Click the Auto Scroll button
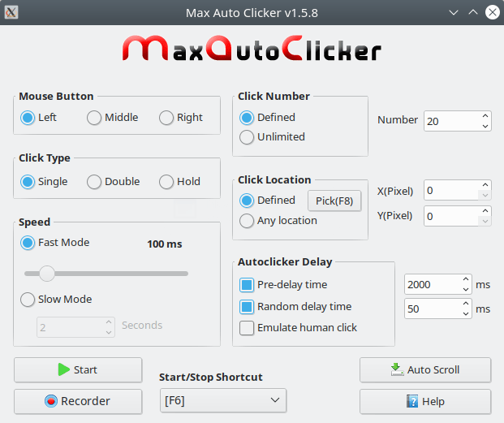 (x=425, y=370)
